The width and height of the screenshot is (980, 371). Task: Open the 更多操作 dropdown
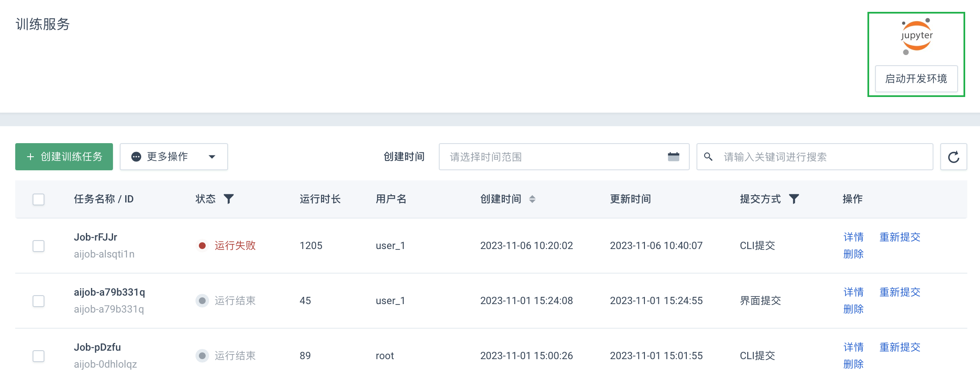click(173, 157)
